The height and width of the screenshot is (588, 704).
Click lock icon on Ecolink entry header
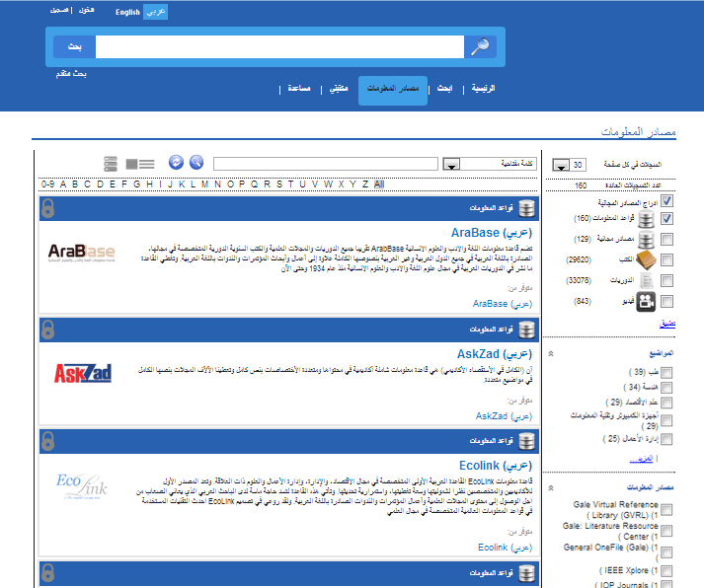pyautogui.click(x=48, y=441)
